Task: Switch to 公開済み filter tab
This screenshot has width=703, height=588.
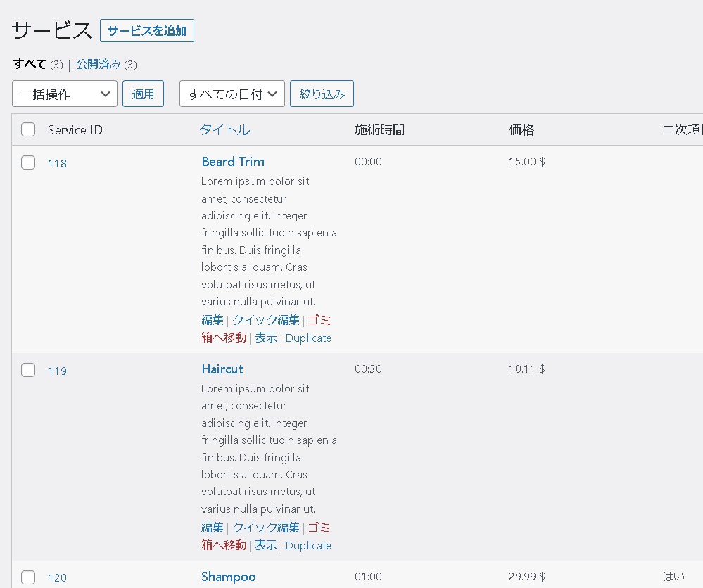Action: click(99, 65)
